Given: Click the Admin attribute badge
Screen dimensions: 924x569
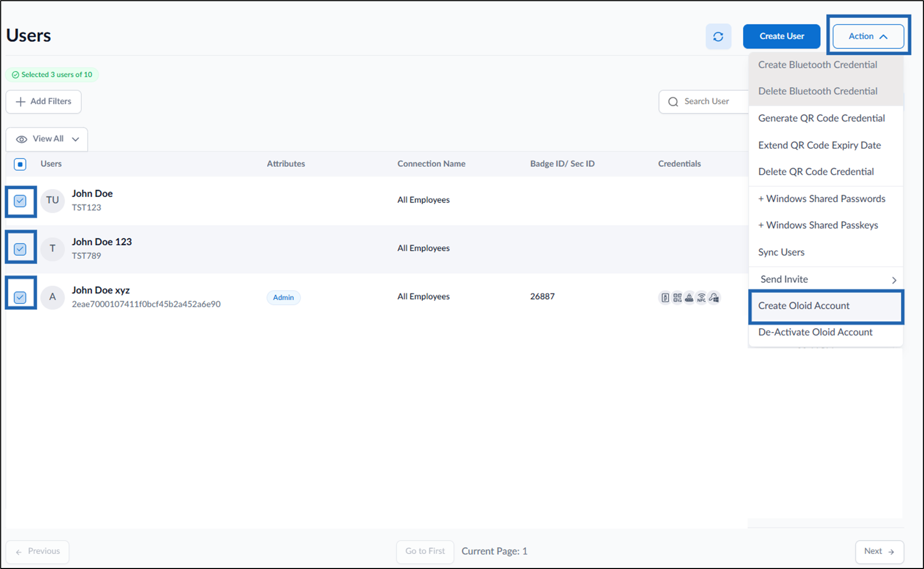Looking at the screenshot, I should point(283,297).
